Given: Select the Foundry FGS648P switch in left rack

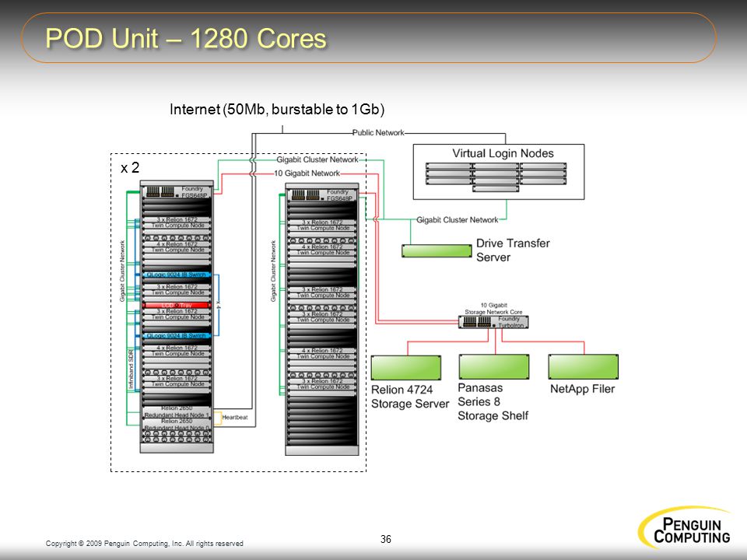Looking at the screenshot, I should (x=177, y=192).
